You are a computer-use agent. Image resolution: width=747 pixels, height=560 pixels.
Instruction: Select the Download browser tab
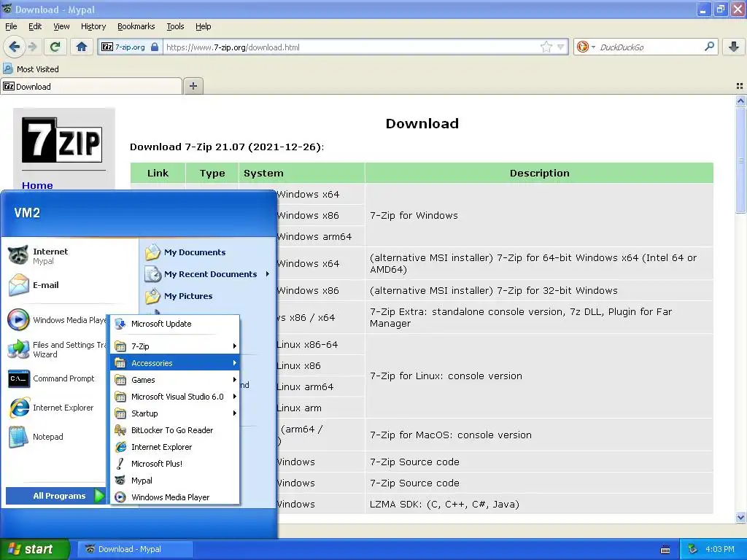point(91,86)
